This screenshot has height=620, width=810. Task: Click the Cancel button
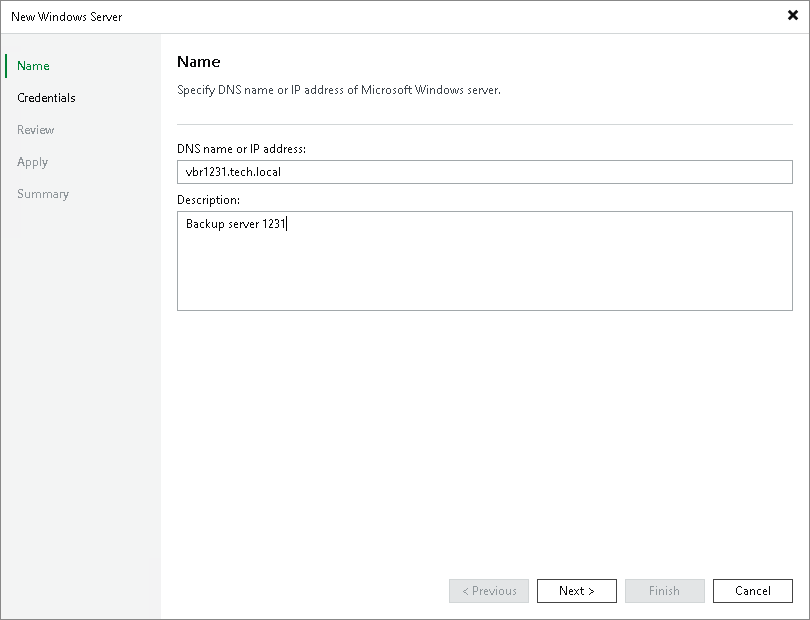point(753,591)
